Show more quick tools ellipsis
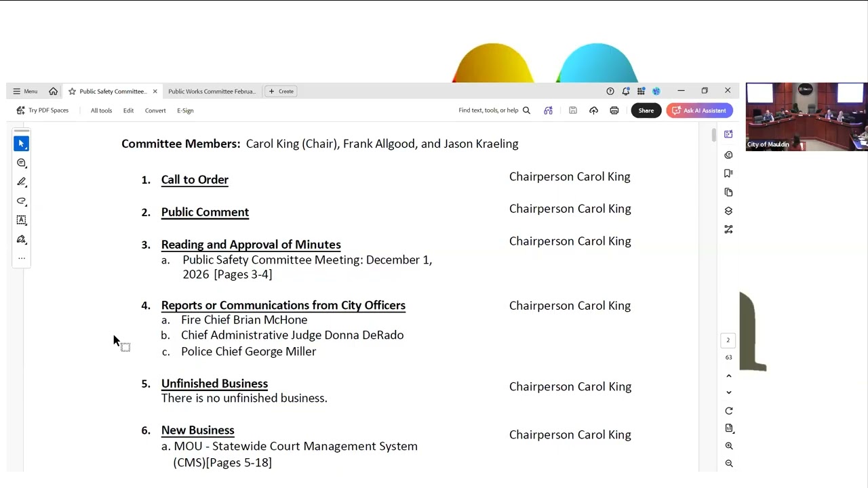 pos(22,258)
